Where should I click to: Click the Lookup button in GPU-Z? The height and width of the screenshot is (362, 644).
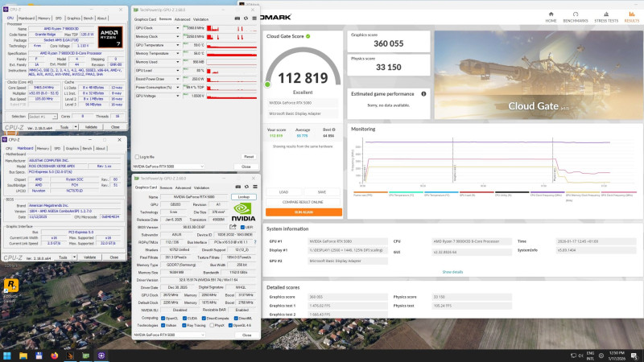[244, 197]
